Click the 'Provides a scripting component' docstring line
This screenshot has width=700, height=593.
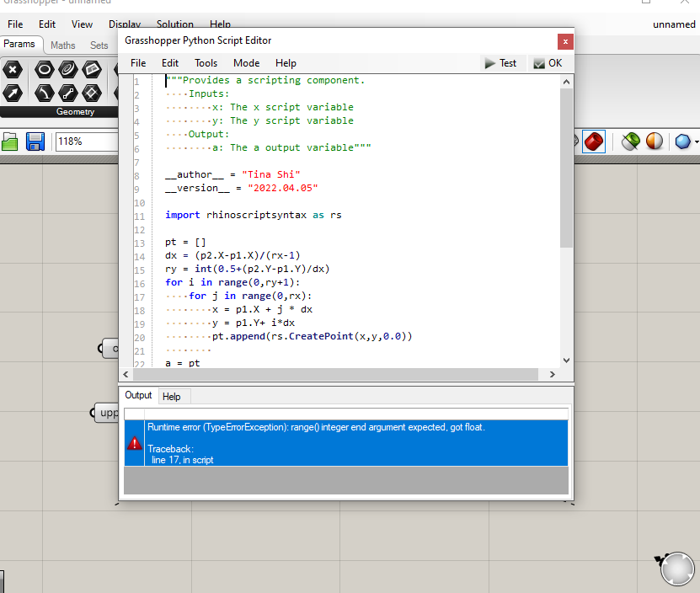pyautogui.click(x=265, y=80)
